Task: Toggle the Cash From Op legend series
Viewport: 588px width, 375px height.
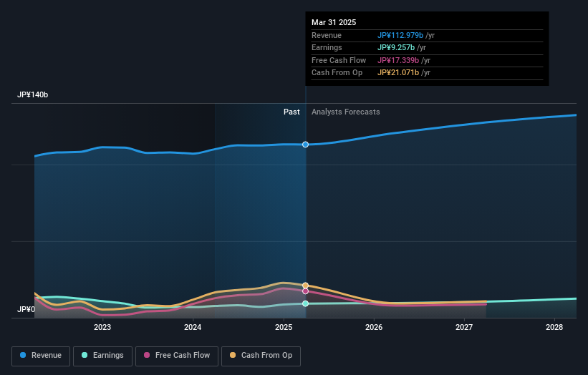Action: click(261, 356)
